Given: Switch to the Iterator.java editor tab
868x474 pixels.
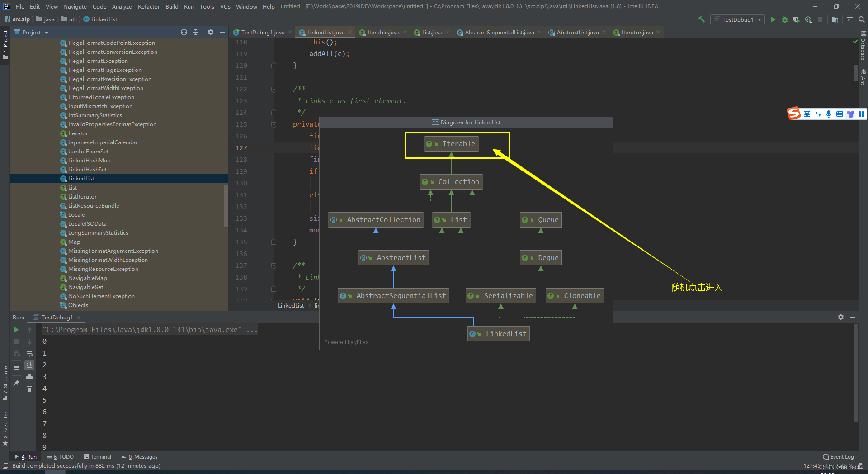Looking at the screenshot, I should click(x=637, y=32).
